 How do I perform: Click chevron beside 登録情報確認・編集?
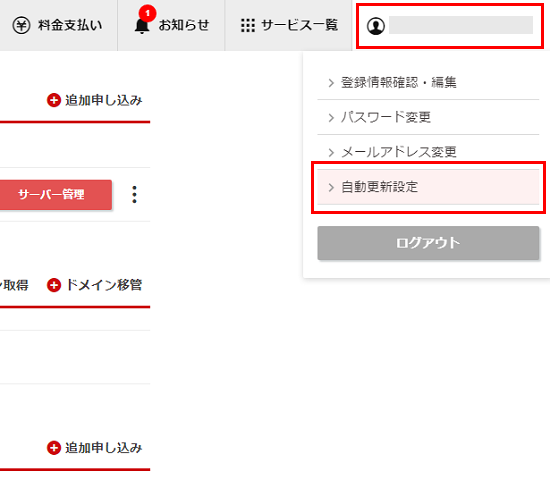coord(331,83)
